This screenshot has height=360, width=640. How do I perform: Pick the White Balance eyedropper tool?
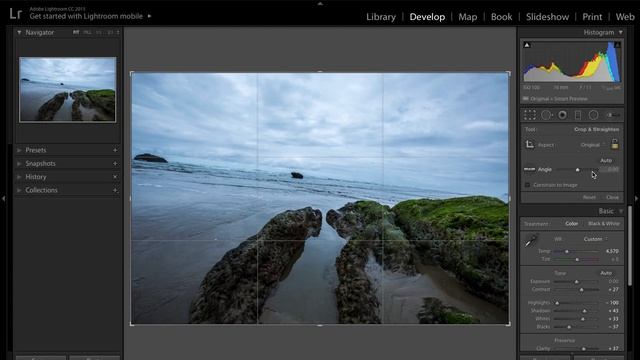531,241
